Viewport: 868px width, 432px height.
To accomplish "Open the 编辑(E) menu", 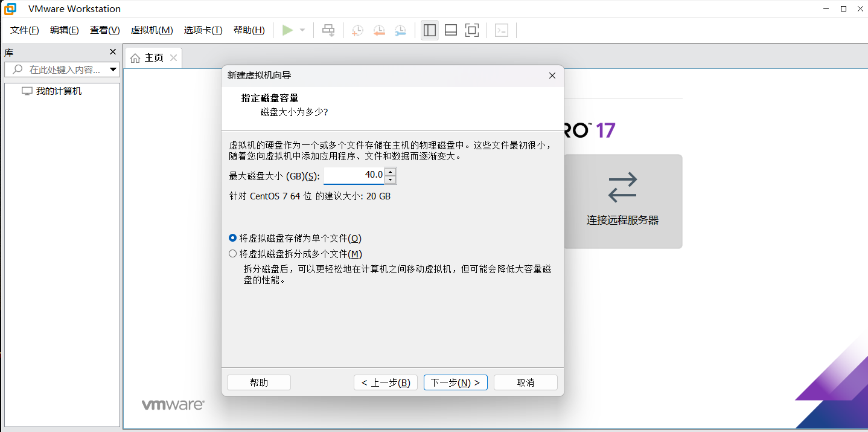I will tap(65, 30).
